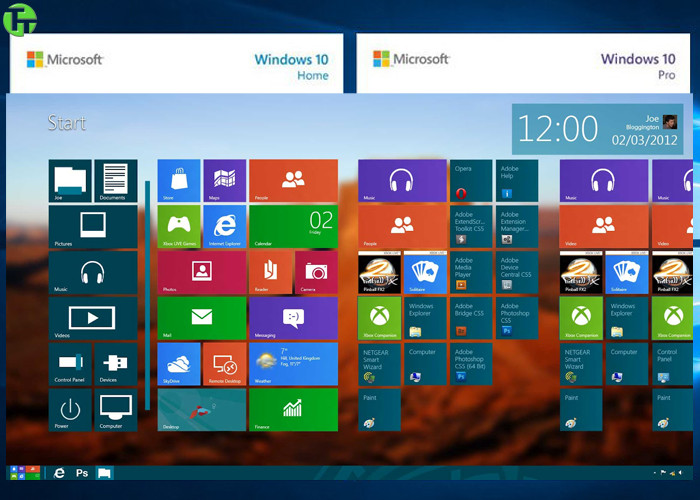Screen dimensions: 700x500
Task: Click the Windows 10 Home banner text
Action: [x=292, y=67]
